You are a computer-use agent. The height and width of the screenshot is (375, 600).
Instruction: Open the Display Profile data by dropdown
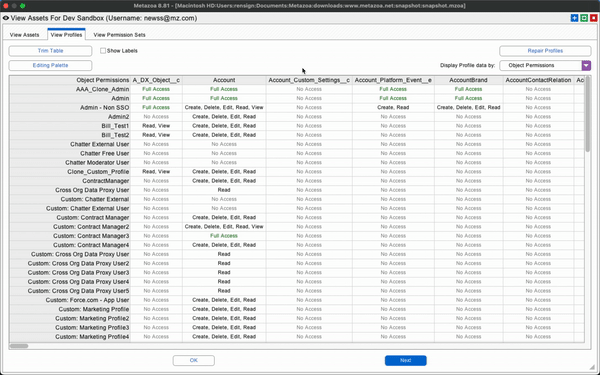coord(545,65)
